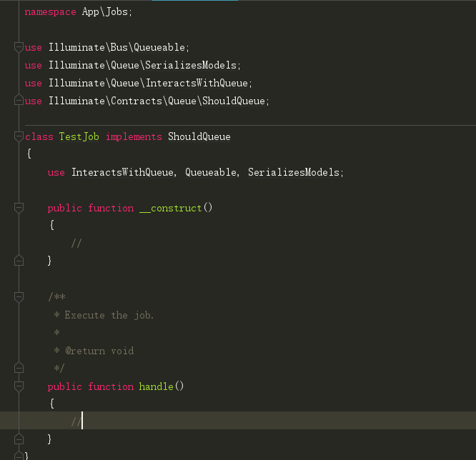Screen dimensions: 476x460
Task: Click the namespace keyword
Action: [x=51, y=12]
